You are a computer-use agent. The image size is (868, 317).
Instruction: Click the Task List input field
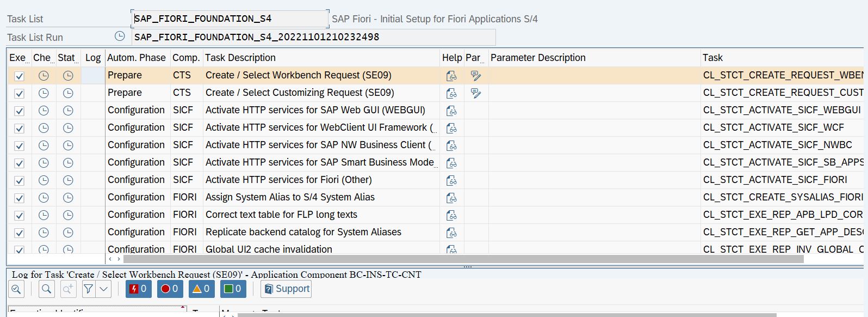click(230, 19)
